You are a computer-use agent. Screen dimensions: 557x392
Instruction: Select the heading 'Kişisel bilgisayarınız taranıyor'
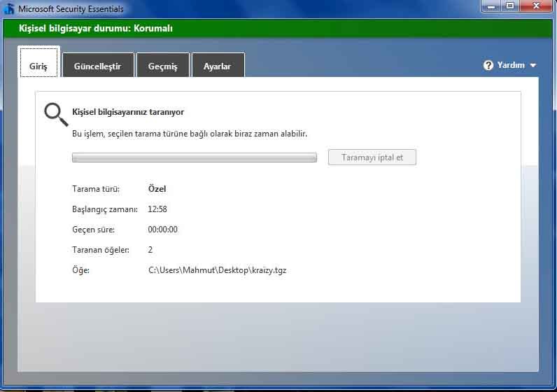coord(128,112)
